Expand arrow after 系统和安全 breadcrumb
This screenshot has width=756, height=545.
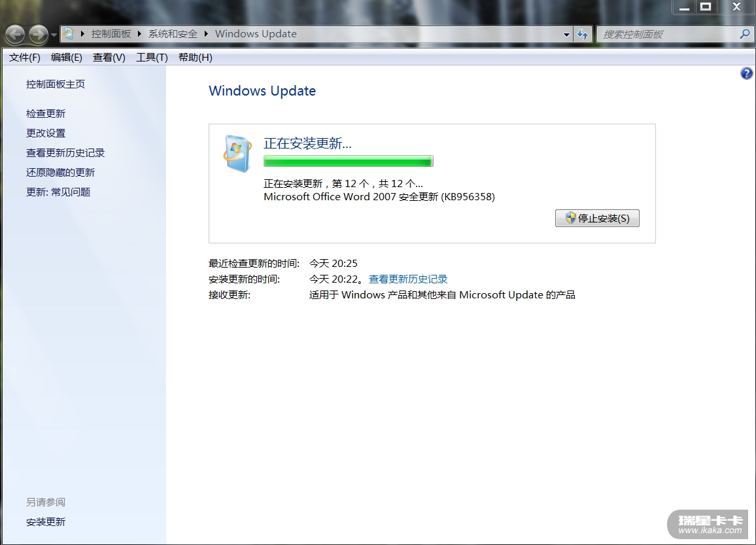206,34
